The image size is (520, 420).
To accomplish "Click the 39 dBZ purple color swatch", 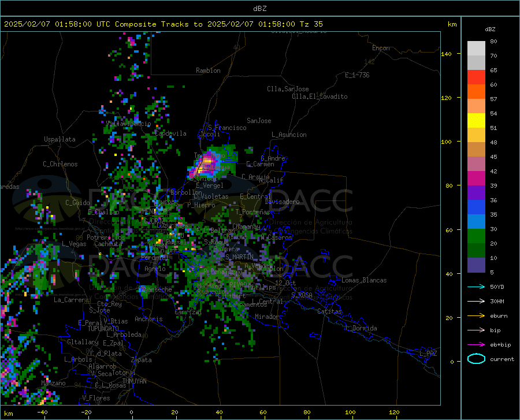I will [x=476, y=192].
